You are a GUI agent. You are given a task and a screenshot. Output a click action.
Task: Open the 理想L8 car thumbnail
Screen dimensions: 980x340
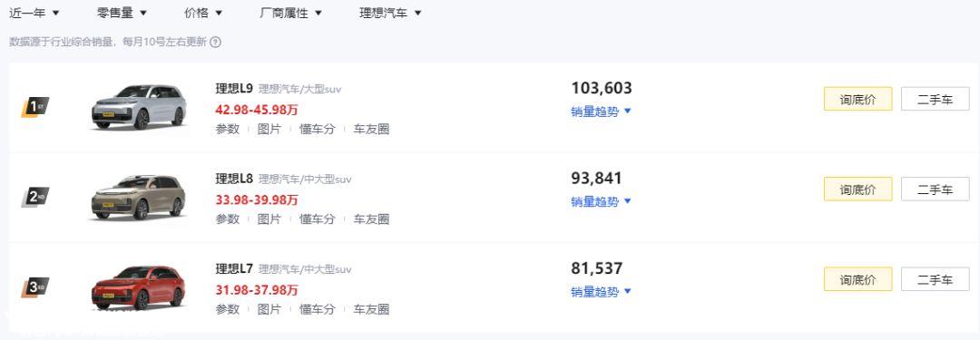(x=138, y=198)
